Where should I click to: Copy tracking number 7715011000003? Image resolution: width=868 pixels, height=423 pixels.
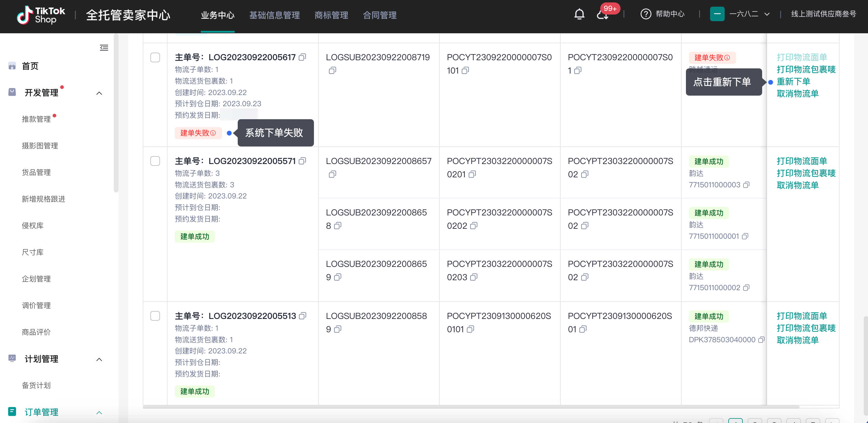tap(746, 185)
